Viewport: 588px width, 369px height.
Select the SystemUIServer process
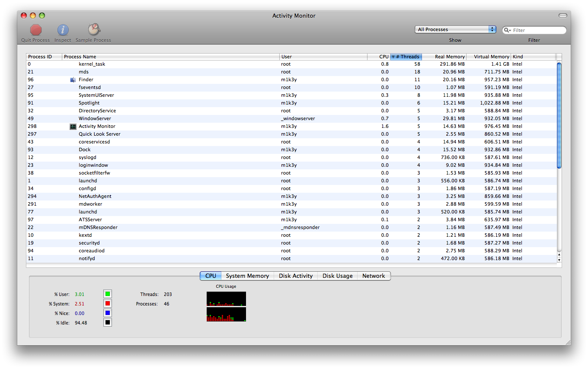(x=291, y=95)
